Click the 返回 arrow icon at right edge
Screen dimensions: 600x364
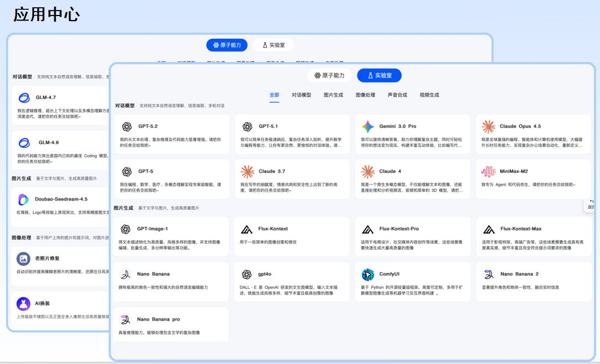[x=592, y=201]
